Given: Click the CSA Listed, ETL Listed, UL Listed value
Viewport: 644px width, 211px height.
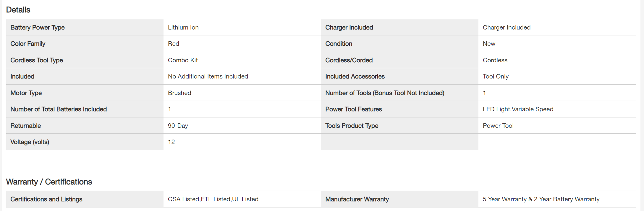Looking at the screenshot, I should [x=213, y=199].
